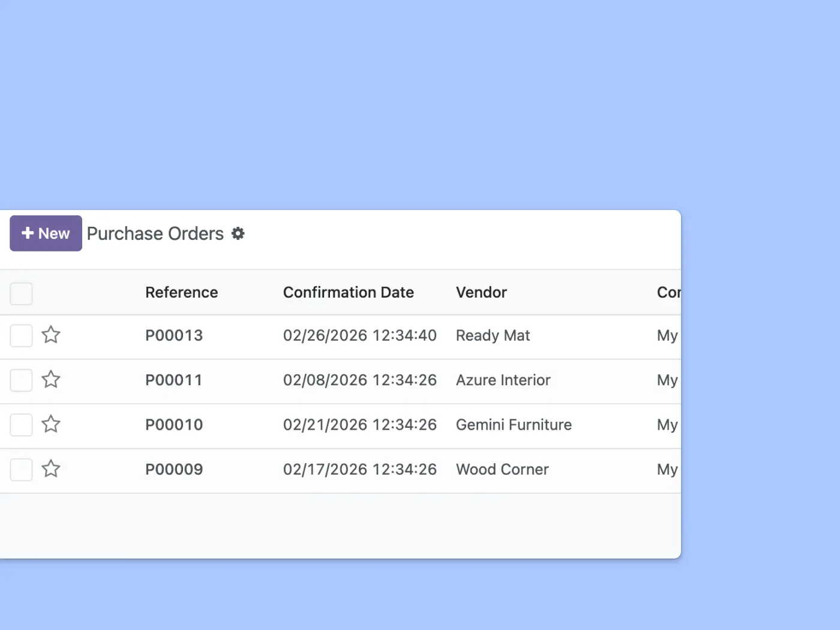Sort by the Reference column header
Image resolution: width=840 pixels, height=630 pixels.
click(181, 292)
